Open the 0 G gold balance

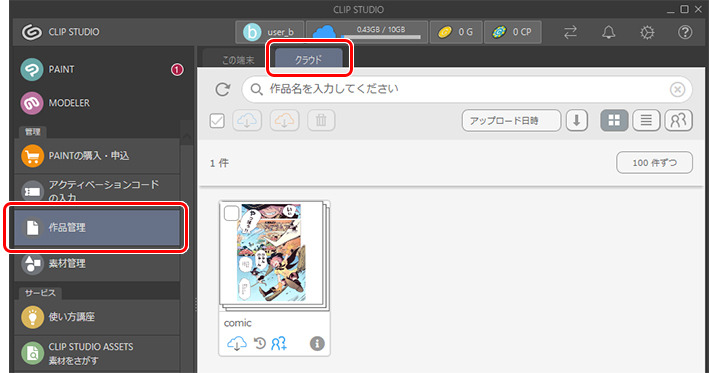point(456,32)
